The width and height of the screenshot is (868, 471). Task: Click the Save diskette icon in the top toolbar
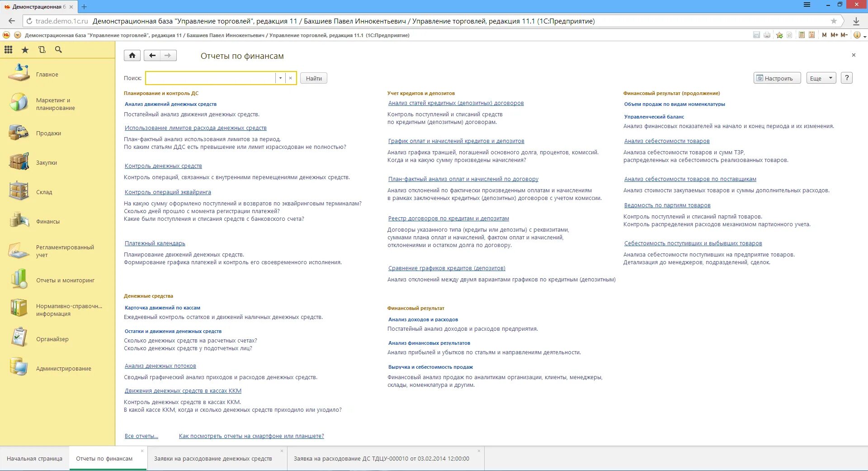click(756, 35)
